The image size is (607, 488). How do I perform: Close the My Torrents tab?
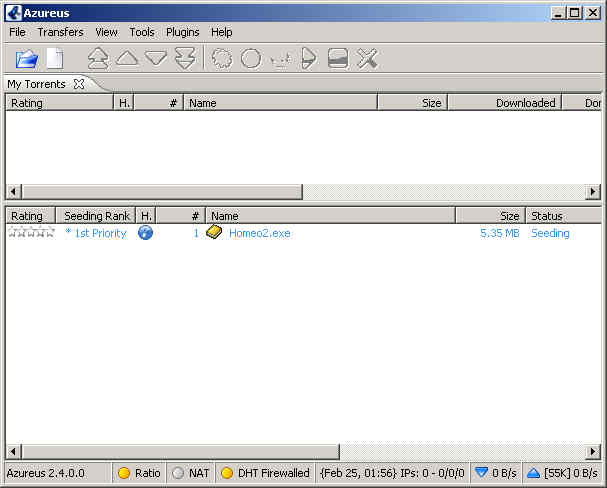[79, 84]
